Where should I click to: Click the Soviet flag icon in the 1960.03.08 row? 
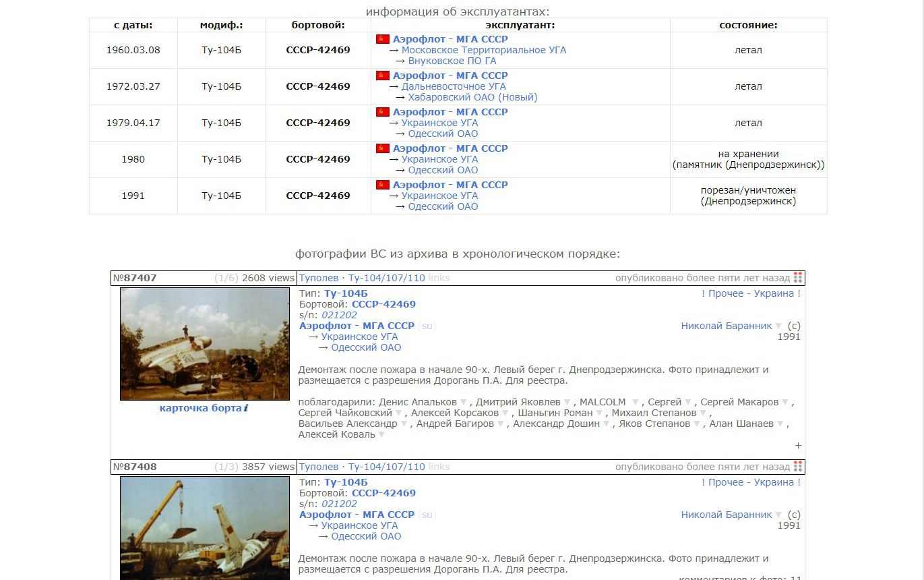pyautogui.click(x=382, y=39)
